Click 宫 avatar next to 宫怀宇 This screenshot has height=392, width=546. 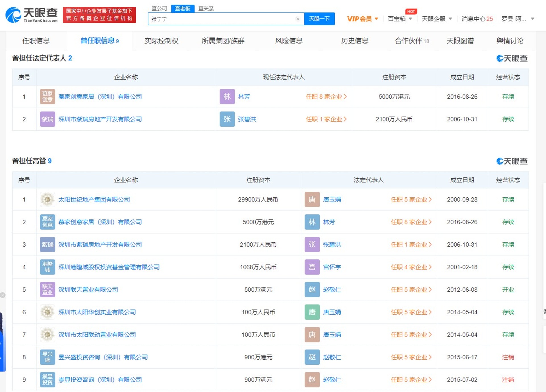point(312,267)
